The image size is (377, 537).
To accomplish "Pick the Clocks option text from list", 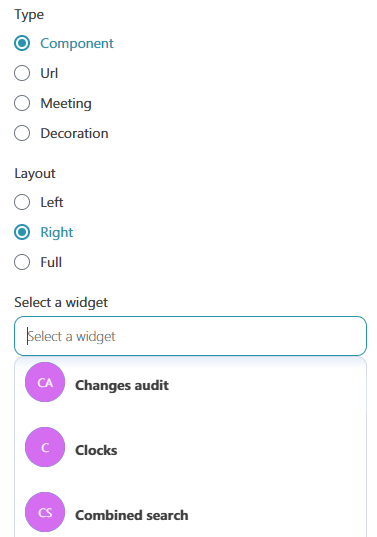I will click(96, 450).
